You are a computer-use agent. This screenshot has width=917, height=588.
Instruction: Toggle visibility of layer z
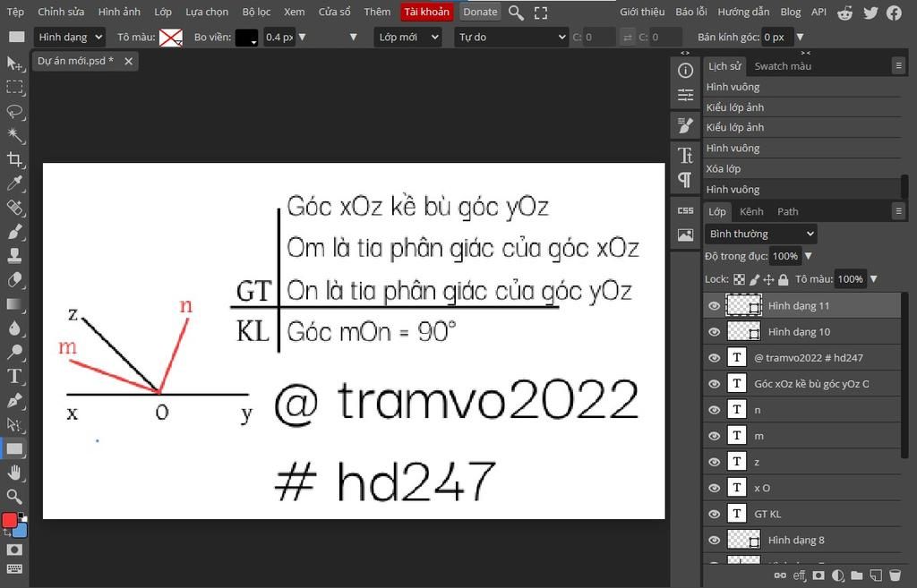(x=714, y=462)
